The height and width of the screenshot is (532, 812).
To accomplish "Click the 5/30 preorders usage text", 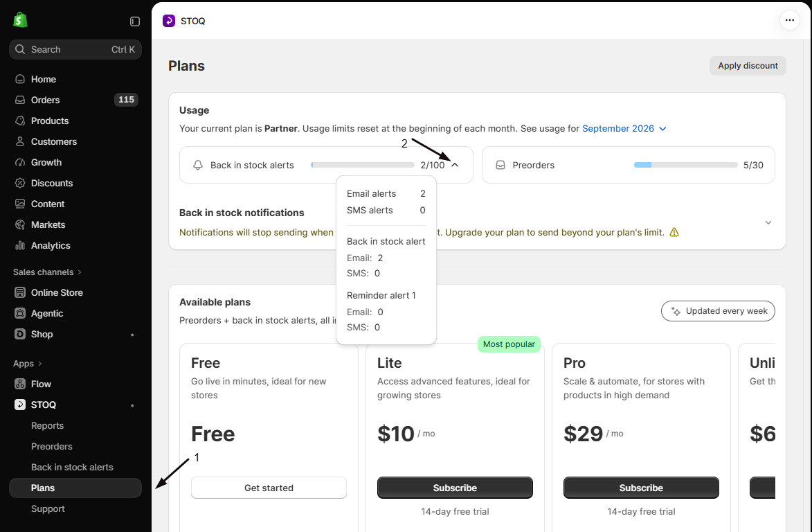I will click(x=753, y=166).
